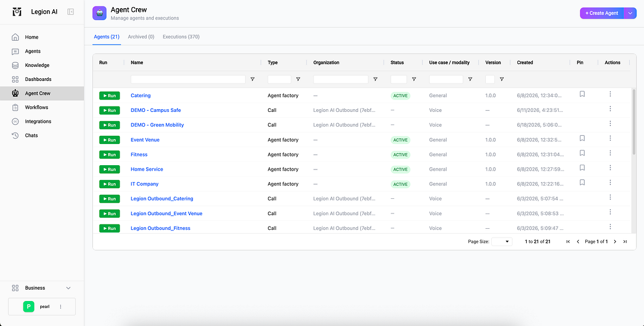Click the Name column filter icon
This screenshot has height=326, width=644.
point(253,79)
